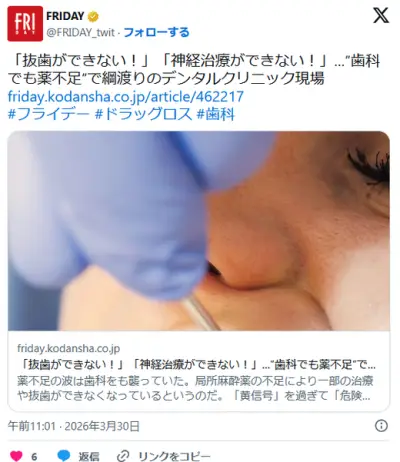Like the tweet with the heart icon
The image size is (400, 462).
16,456
